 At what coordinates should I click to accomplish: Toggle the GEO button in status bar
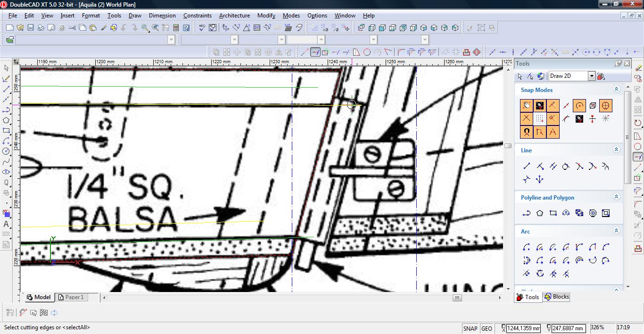[x=487, y=328]
